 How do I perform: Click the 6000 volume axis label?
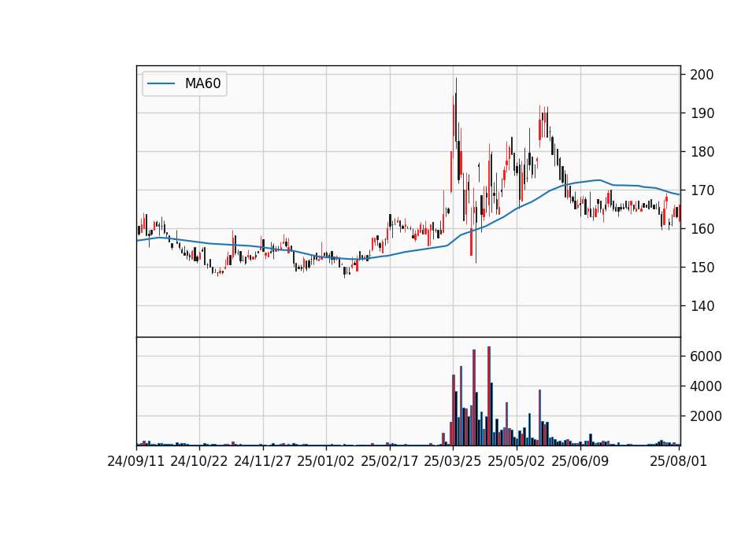tap(706, 356)
